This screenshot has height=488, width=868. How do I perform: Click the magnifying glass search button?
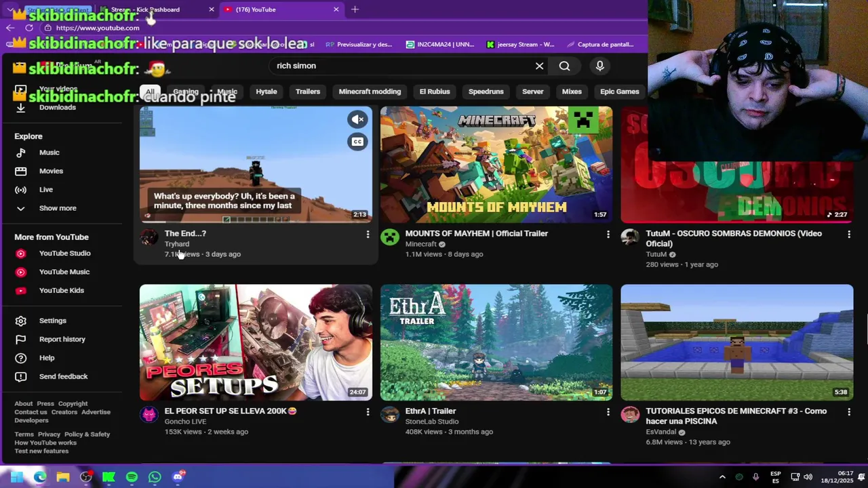[x=564, y=66]
